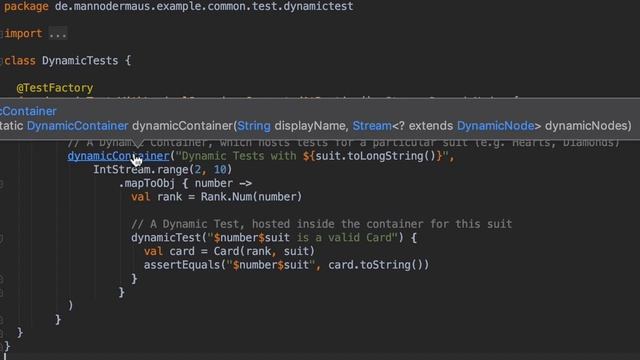
Task: Open the Stream type link in tooltip
Action: pyautogui.click(x=372, y=126)
